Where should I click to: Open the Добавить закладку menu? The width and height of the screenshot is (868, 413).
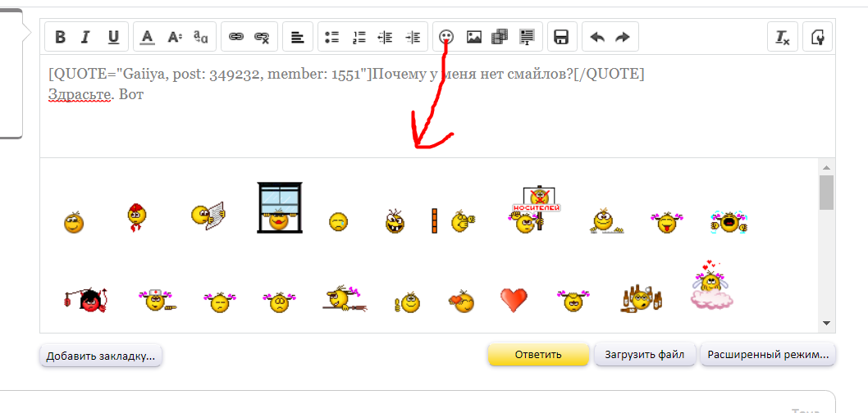[x=101, y=356]
